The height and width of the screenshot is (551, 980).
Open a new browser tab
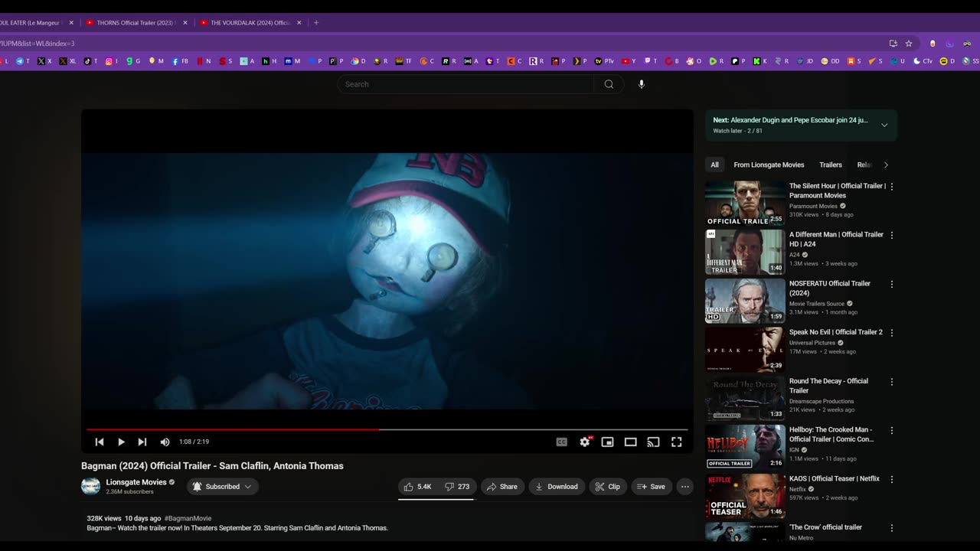[x=316, y=23]
